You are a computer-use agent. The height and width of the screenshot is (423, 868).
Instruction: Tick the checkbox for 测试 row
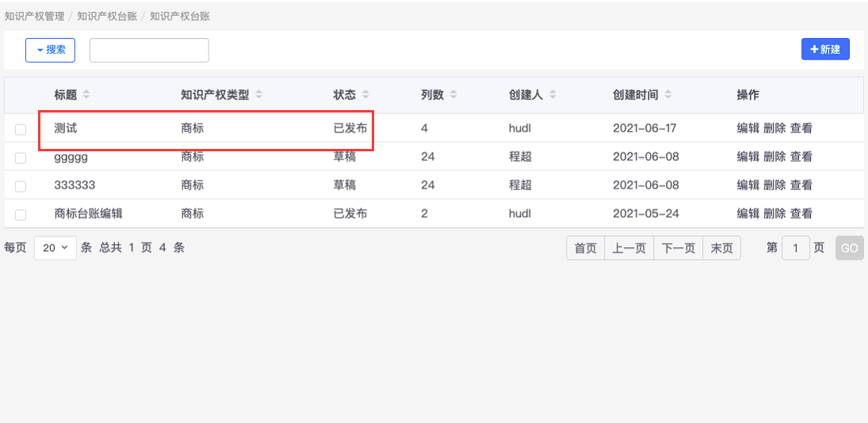(21, 129)
